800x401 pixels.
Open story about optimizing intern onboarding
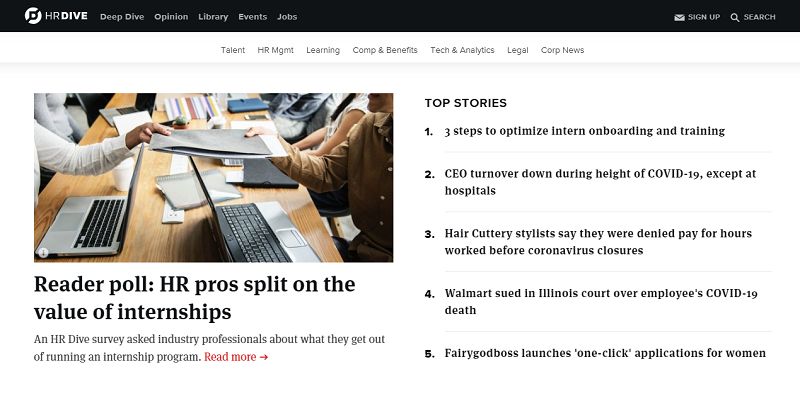click(584, 131)
